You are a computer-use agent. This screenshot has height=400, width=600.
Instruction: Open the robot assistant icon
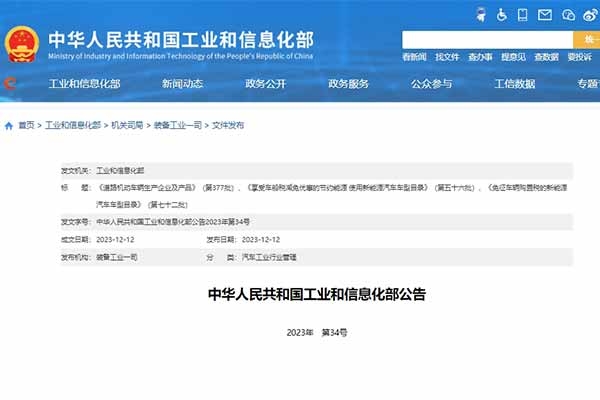point(481,15)
